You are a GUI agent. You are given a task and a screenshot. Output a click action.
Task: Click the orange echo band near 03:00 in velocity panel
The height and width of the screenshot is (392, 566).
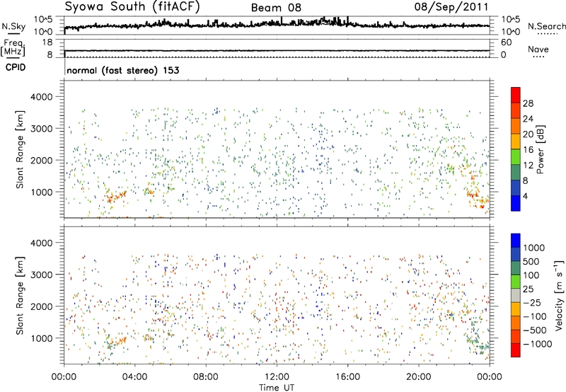(116, 341)
